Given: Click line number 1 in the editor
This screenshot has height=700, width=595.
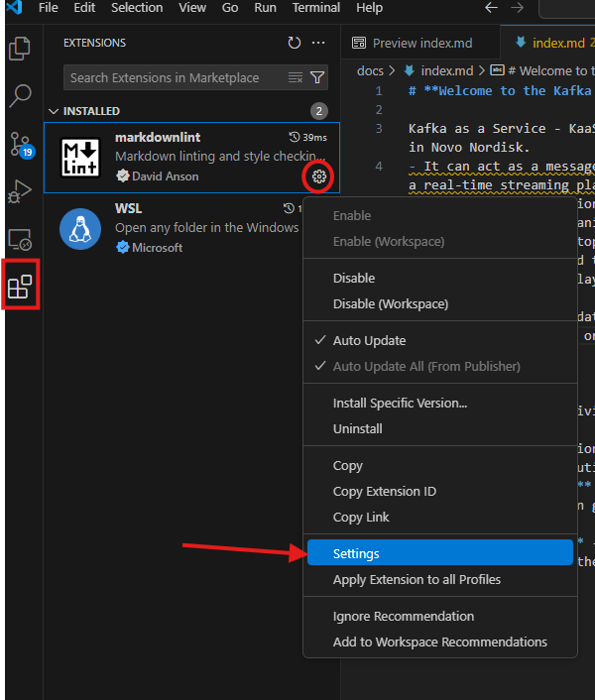Looking at the screenshot, I should tap(379, 91).
